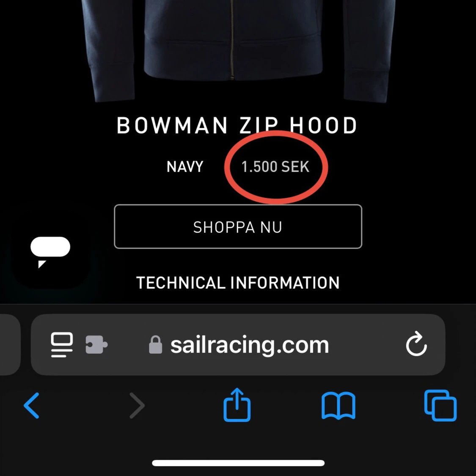The image size is (476, 476).
Task: Switch to adjacent tab at left edge
Action: coord(10,344)
